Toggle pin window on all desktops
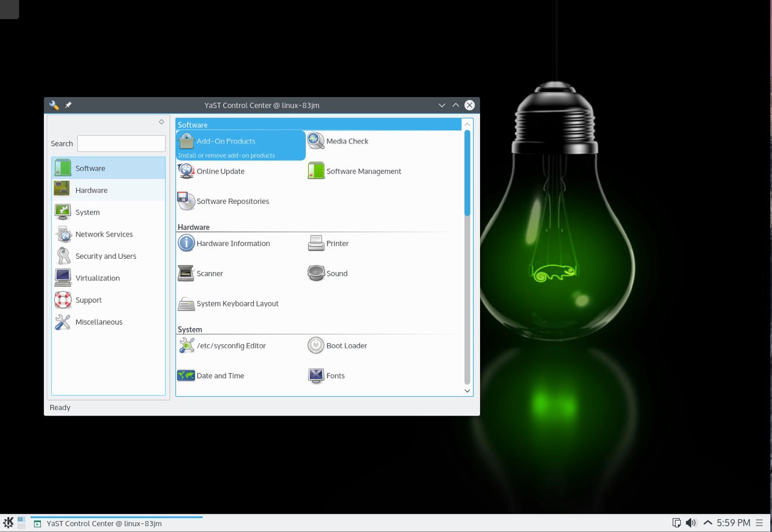The width and height of the screenshot is (772, 532). click(x=68, y=105)
